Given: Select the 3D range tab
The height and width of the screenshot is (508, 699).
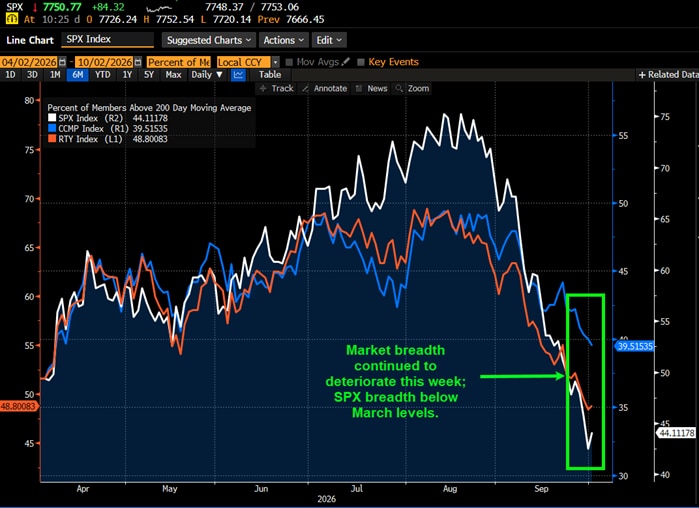Looking at the screenshot, I should 32,75.
